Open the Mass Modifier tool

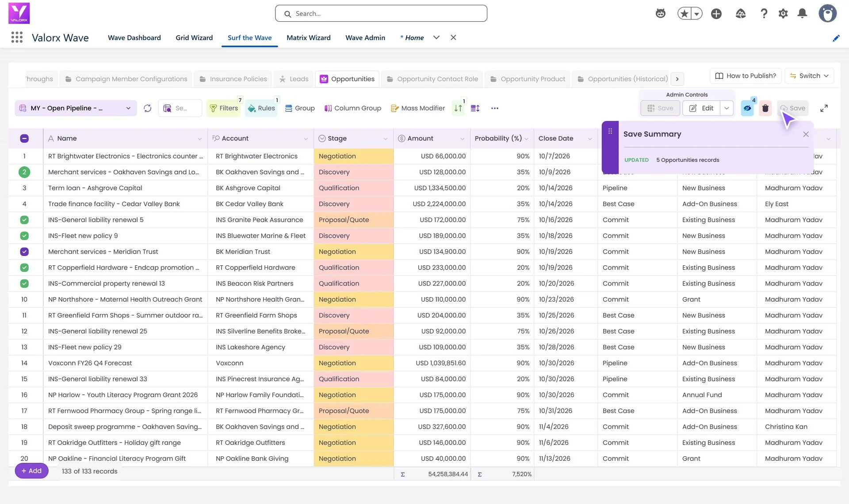[418, 108]
